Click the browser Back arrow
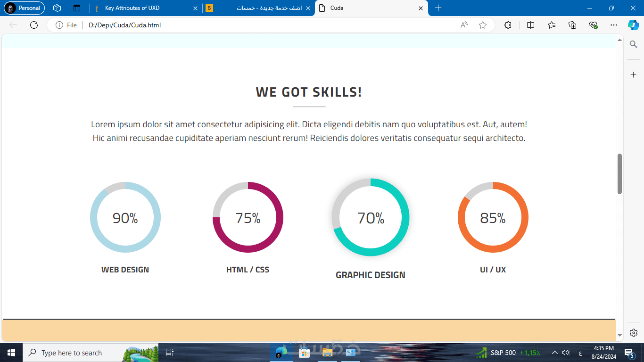The width and height of the screenshot is (644, 362). (x=13, y=25)
